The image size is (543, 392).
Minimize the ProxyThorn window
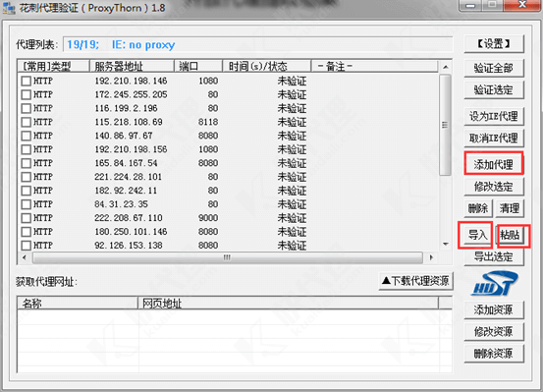coord(470,6)
